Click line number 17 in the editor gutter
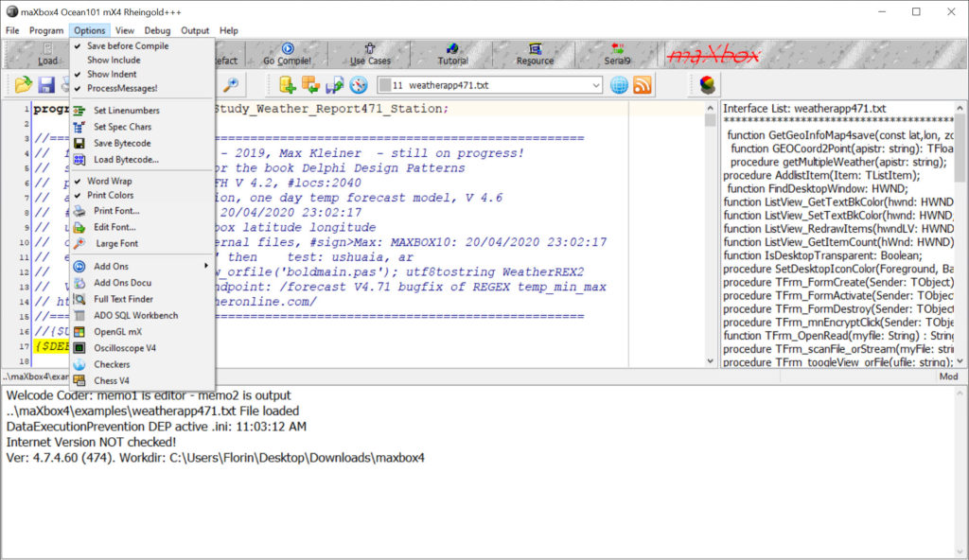969x560 pixels. coord(24,346)
